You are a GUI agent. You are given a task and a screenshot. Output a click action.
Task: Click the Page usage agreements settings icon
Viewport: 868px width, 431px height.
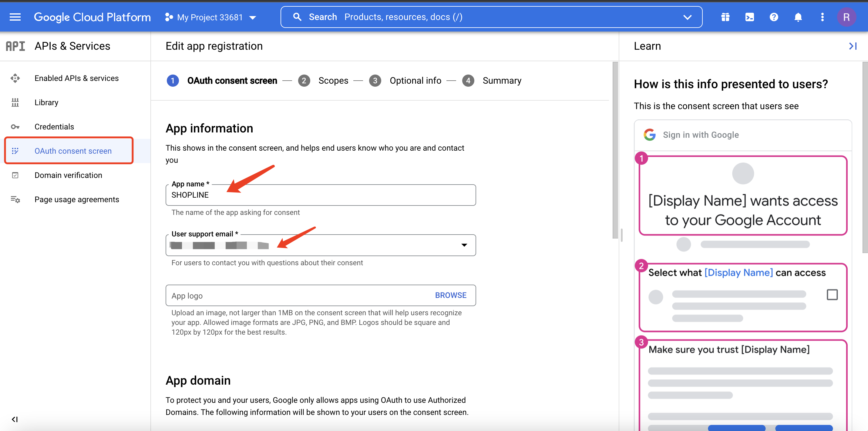[x=15, y=199]
